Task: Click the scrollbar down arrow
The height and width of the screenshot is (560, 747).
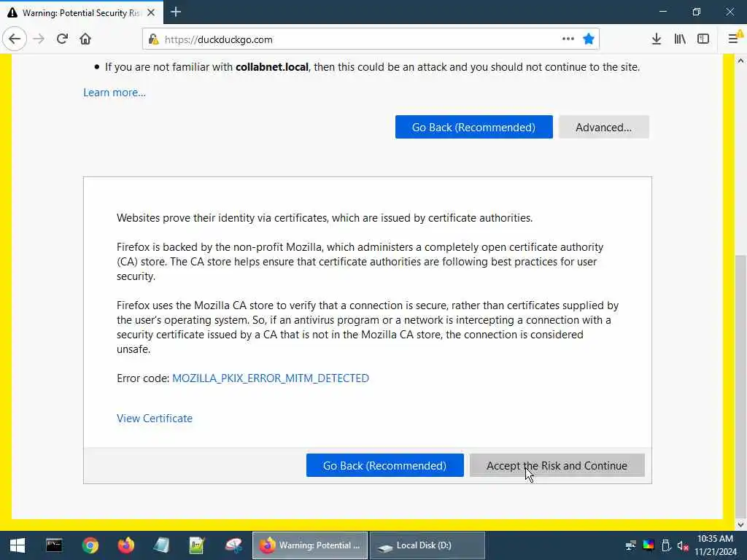Action: 740,525
